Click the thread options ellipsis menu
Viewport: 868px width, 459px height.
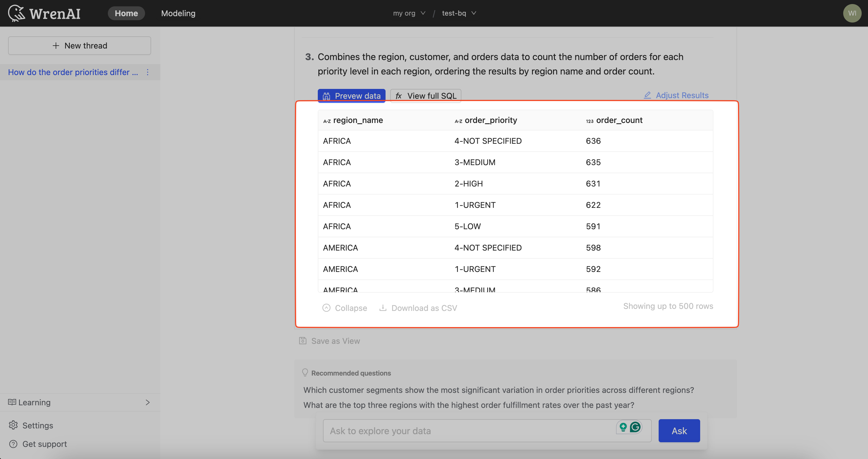pos(148,72)
